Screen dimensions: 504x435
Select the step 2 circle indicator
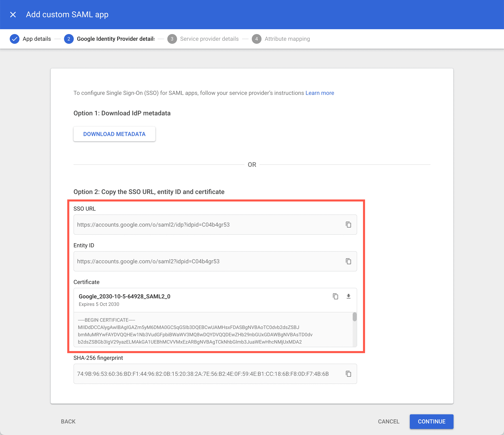[69, 39]
